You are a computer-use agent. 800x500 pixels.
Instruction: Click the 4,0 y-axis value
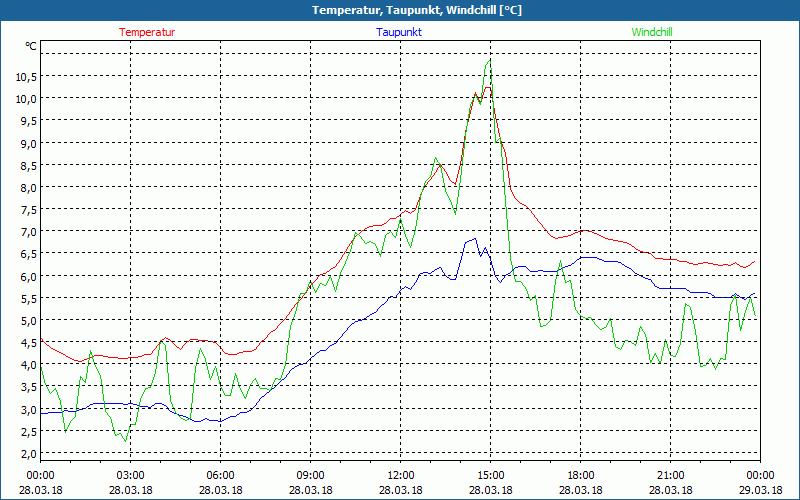28,364
